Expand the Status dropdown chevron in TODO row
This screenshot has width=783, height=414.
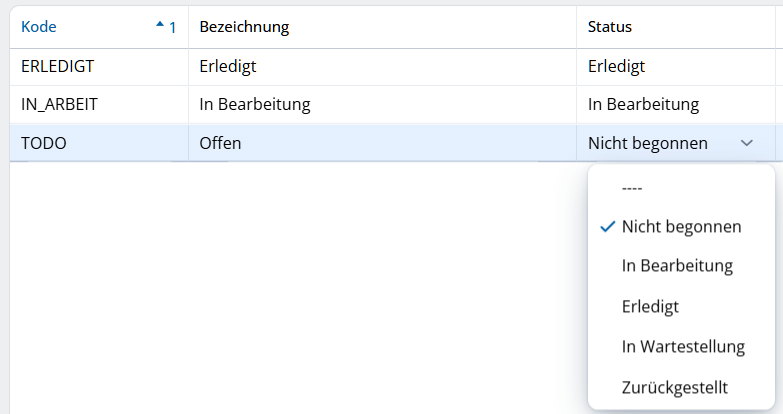point(747,143)
